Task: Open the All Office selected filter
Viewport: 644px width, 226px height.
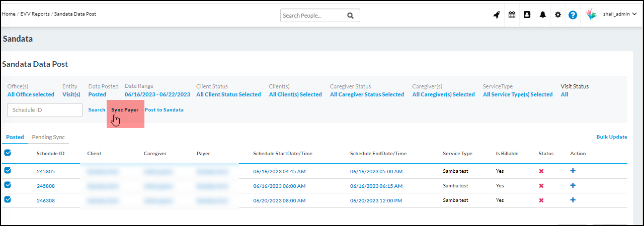Action: 31,94
